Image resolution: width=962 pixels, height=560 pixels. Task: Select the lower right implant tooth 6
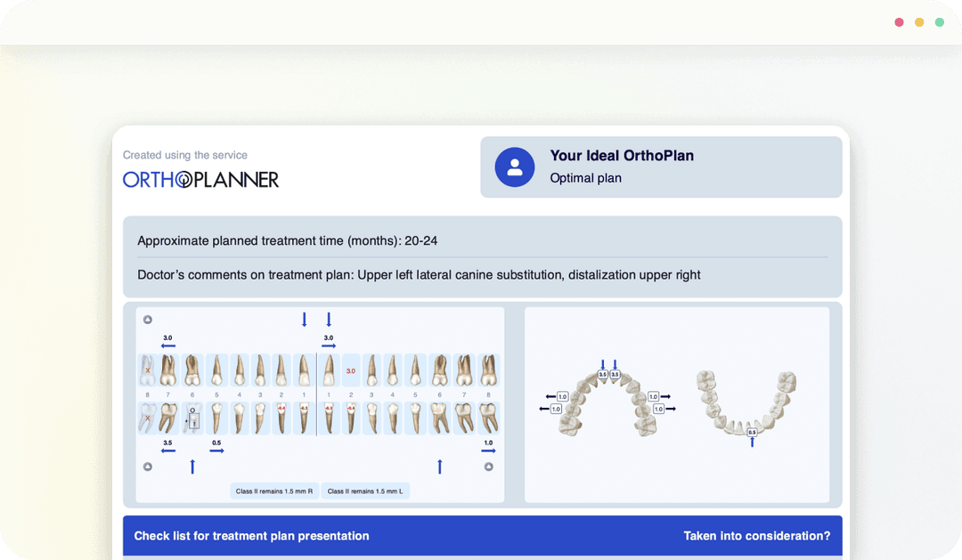tap(191, 418)
